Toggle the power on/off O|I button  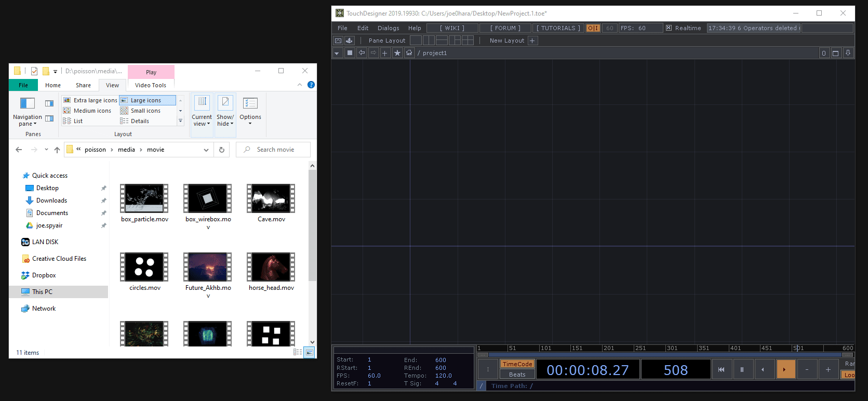click(593, 28)
